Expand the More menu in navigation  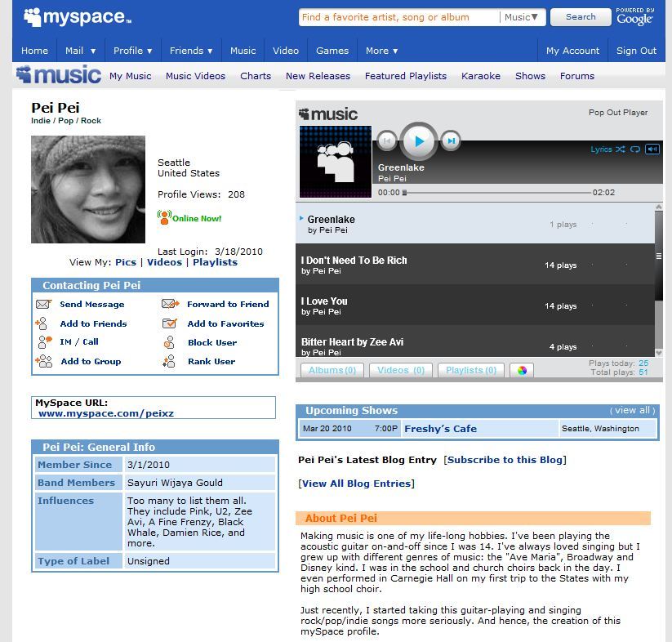coord(381,51)
